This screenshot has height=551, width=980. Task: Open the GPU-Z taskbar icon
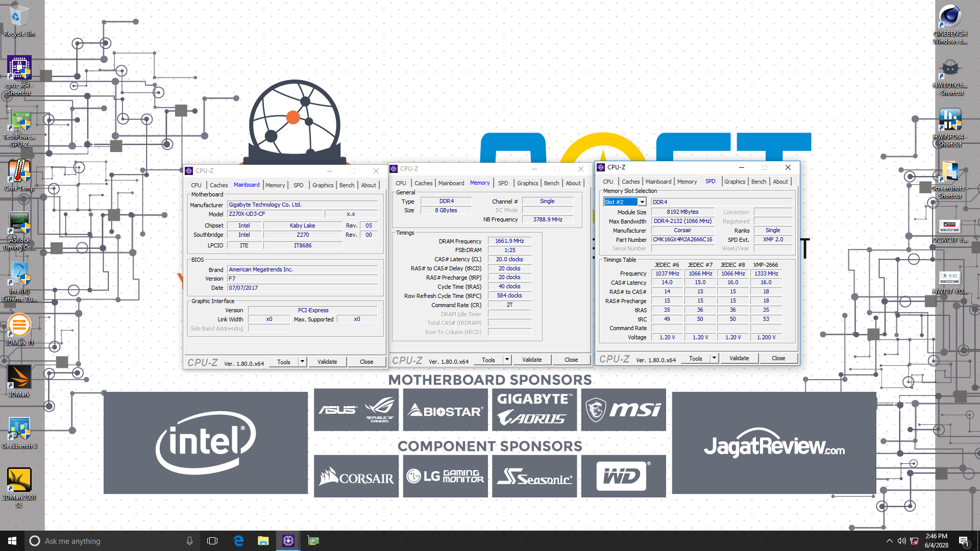click(313, 541)
